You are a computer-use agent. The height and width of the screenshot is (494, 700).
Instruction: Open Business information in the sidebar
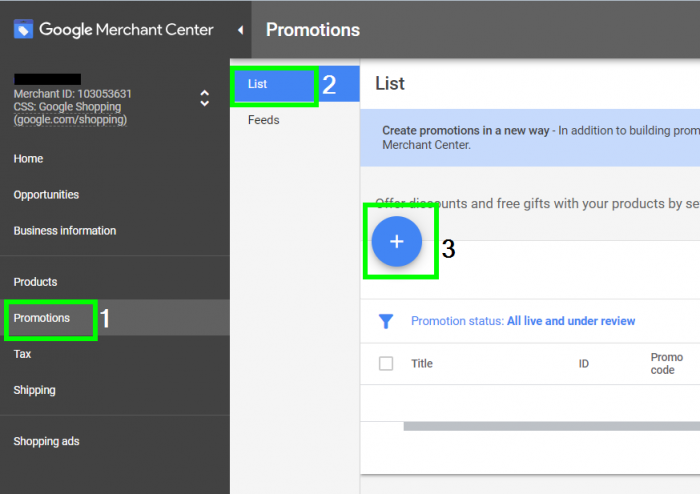tap(65, 231)
